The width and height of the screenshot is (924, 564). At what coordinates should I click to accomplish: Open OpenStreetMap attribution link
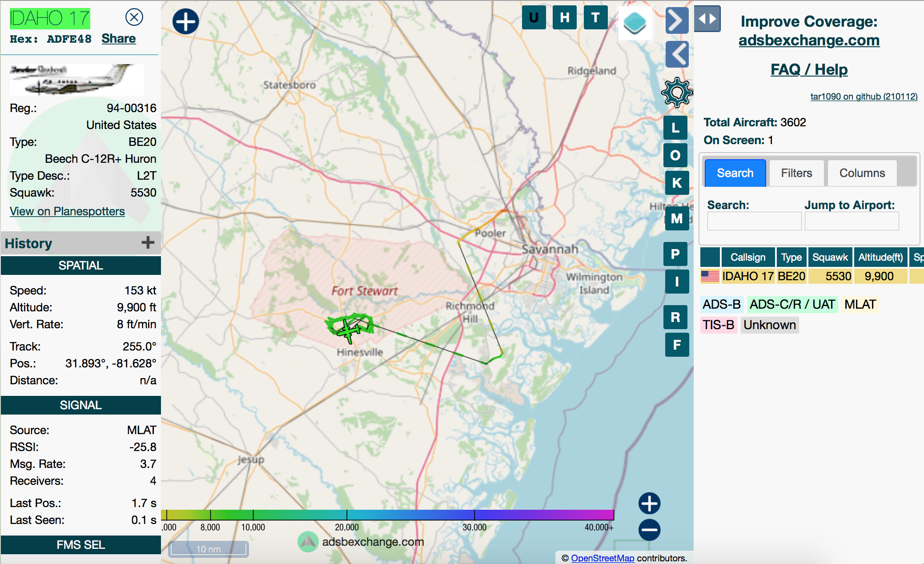pyautogui.click(x=602, y=558)
